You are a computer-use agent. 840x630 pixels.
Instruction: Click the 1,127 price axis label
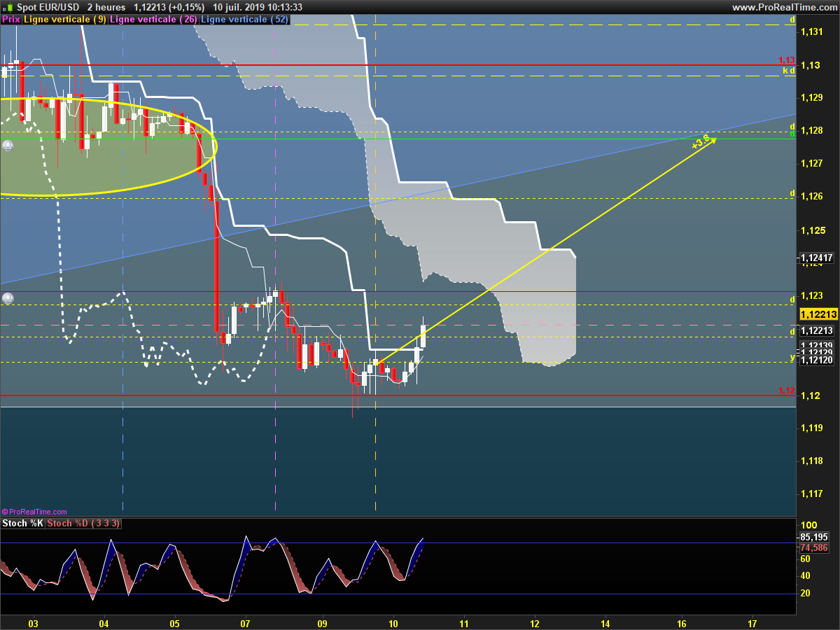pos(811,164)
